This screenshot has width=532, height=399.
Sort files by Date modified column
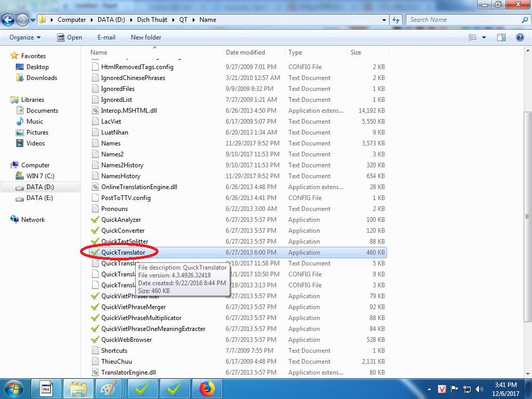click(x=245, y=52)
